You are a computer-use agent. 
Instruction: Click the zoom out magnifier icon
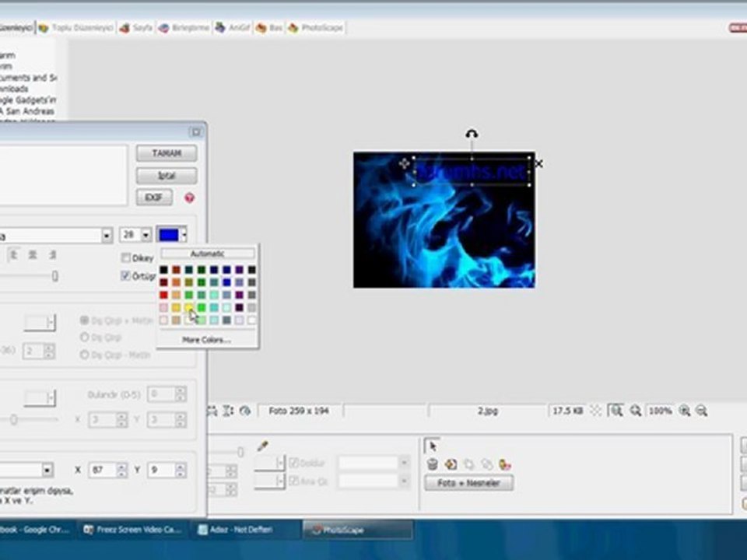click(702, 411)
